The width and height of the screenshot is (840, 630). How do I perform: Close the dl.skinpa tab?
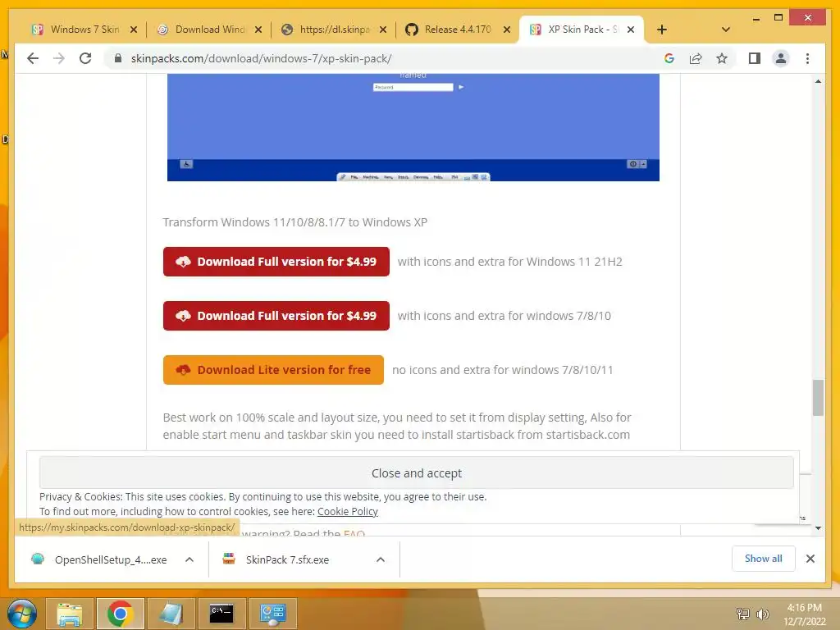pyautogui.click(x=383, y=30)
